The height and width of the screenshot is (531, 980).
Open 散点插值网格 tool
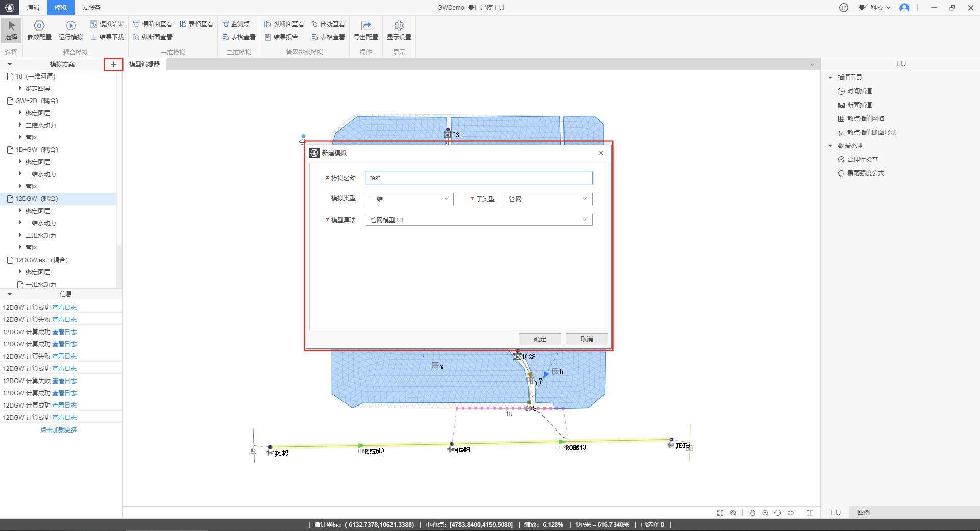click(x=861, y=119)
